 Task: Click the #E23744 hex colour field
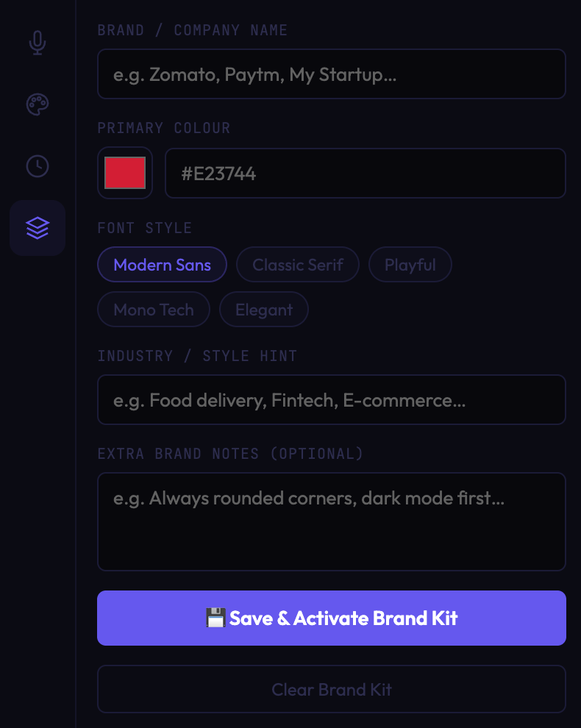[x=365, y=174]
